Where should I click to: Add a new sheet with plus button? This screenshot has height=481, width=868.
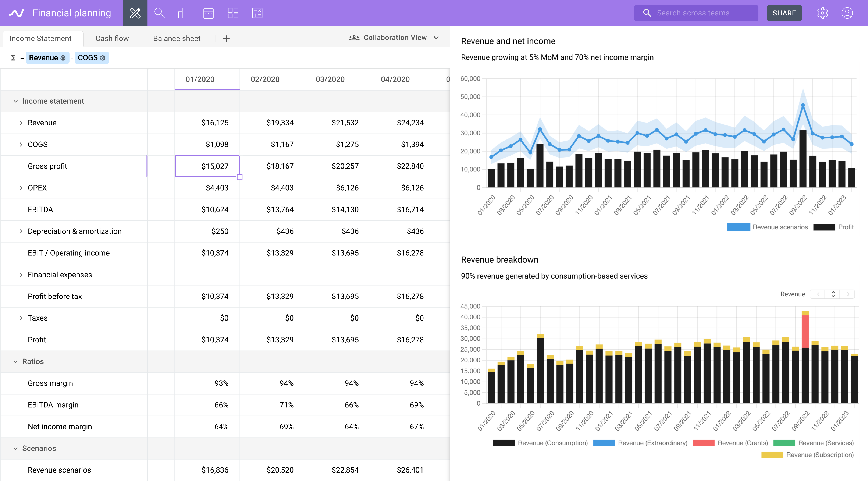point(226,39)
